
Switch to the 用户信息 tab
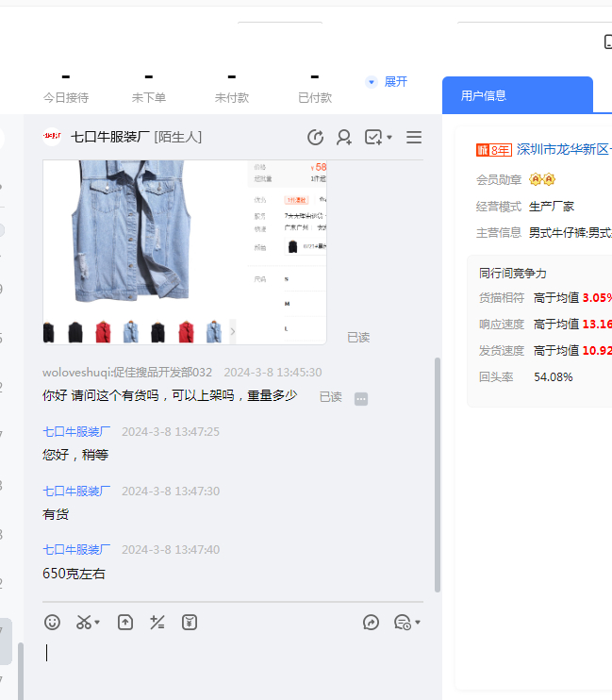pos(484,95)
